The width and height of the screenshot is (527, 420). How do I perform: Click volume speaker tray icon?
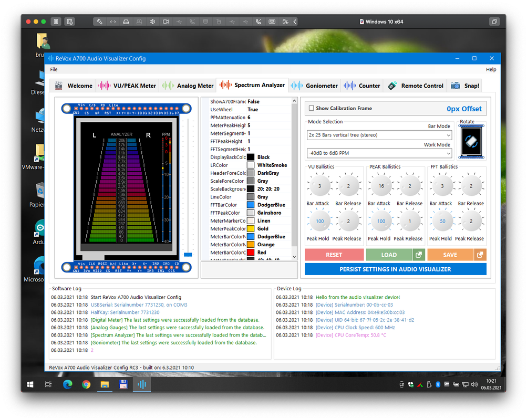click(474, 384)
